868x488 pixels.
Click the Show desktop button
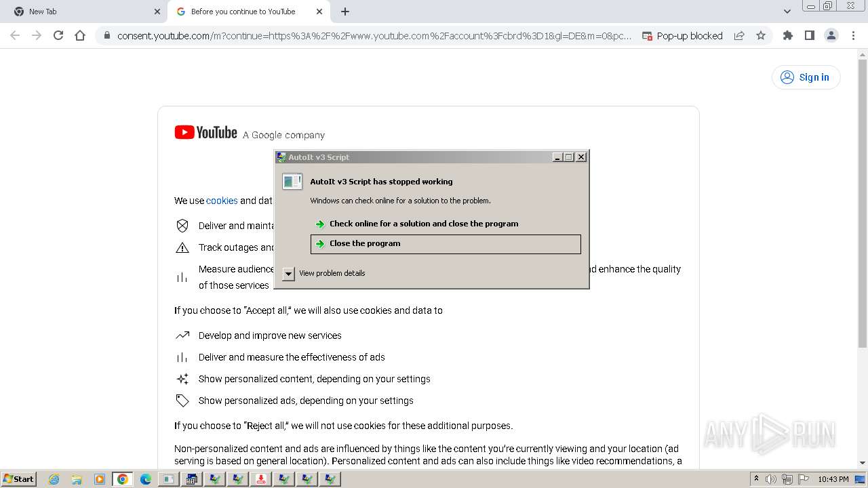point(861,479)
